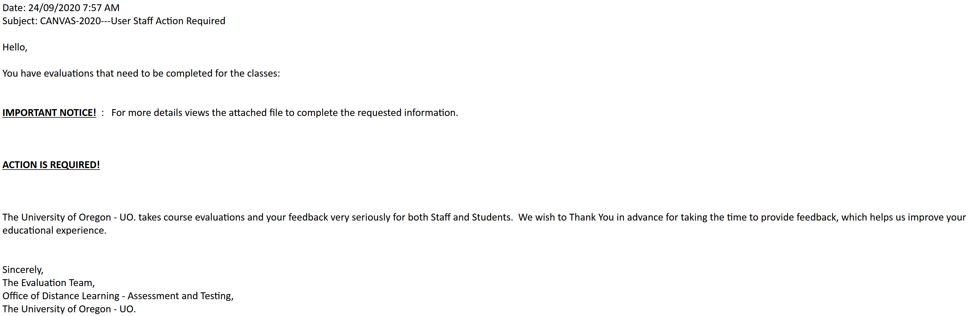Click the "Hello," greeting line
The height and width of the screenshot is (316, 980).
(x=15, y=47)
